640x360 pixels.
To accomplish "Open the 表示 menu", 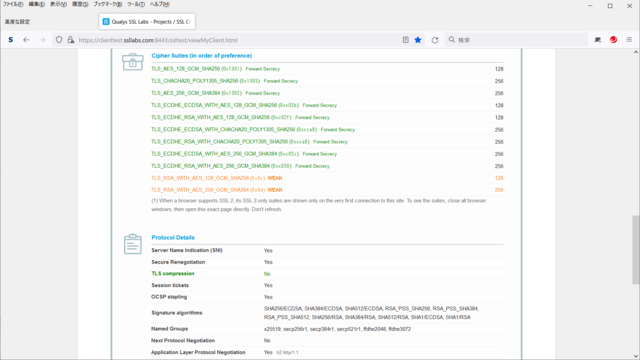I will (x=58, y=4).
